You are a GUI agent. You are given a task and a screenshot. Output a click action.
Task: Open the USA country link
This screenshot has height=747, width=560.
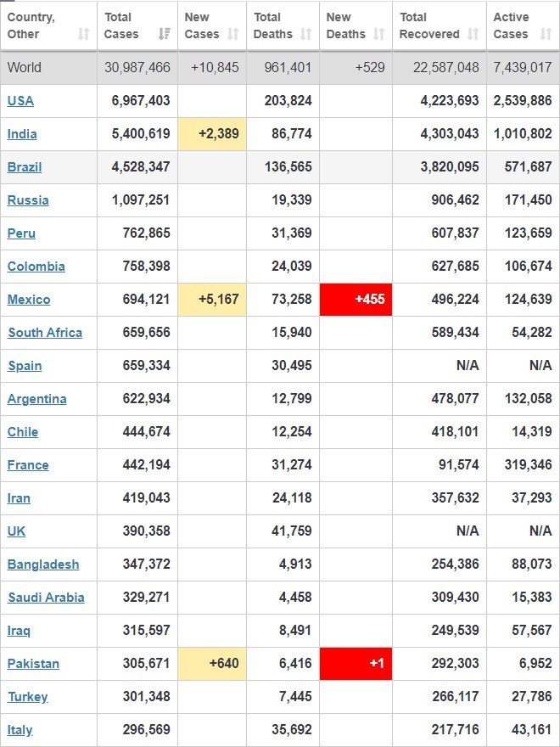click(20, 101)
